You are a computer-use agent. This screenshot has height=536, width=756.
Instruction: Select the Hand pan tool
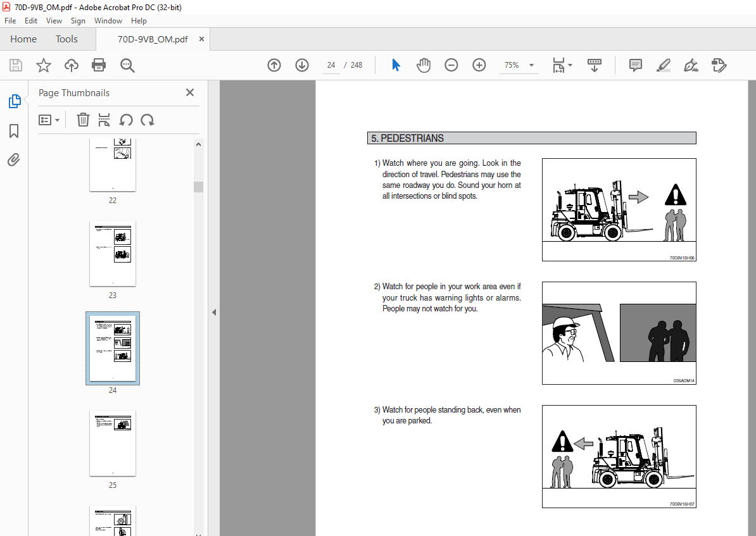pos(423,65)
